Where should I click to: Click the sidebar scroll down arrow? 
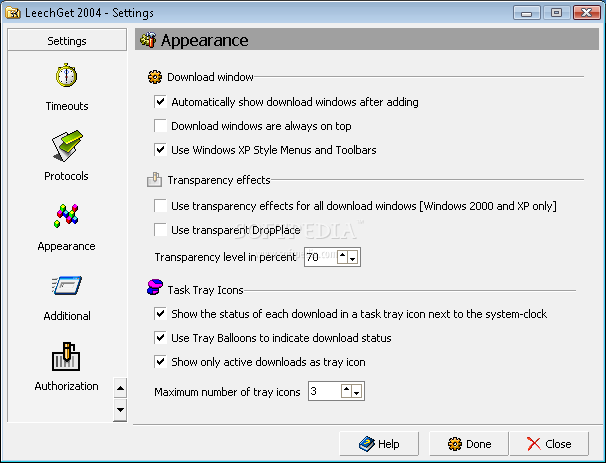(x=120, y=410)
